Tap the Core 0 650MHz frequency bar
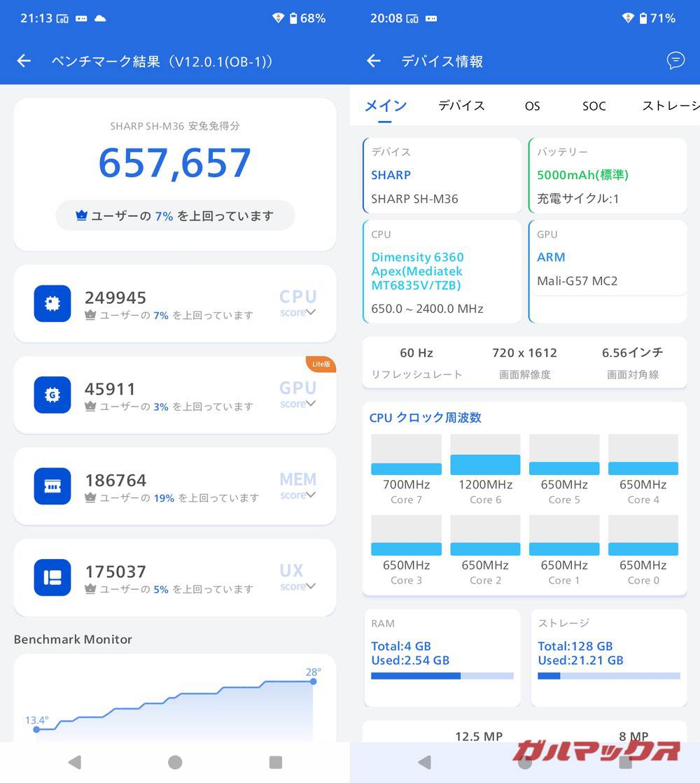700x783 pixels. pos(643,535)
